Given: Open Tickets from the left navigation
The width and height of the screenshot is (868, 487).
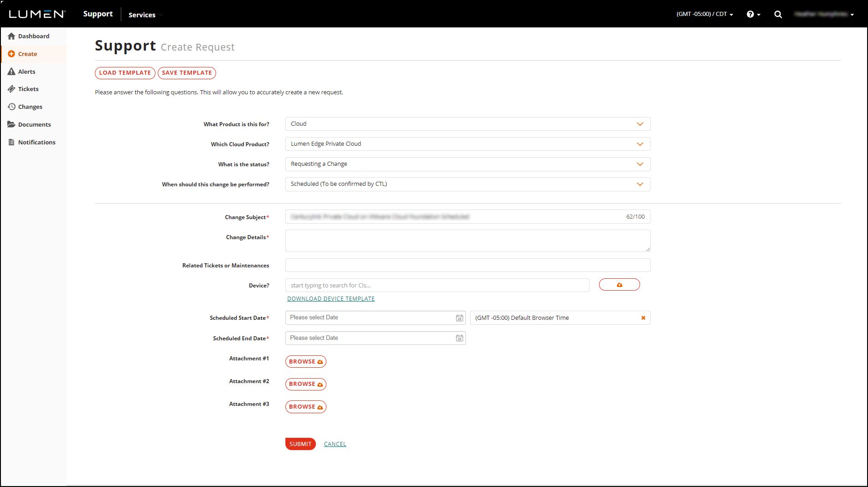Looking at the screenshot, I should (x=28, y=88).
